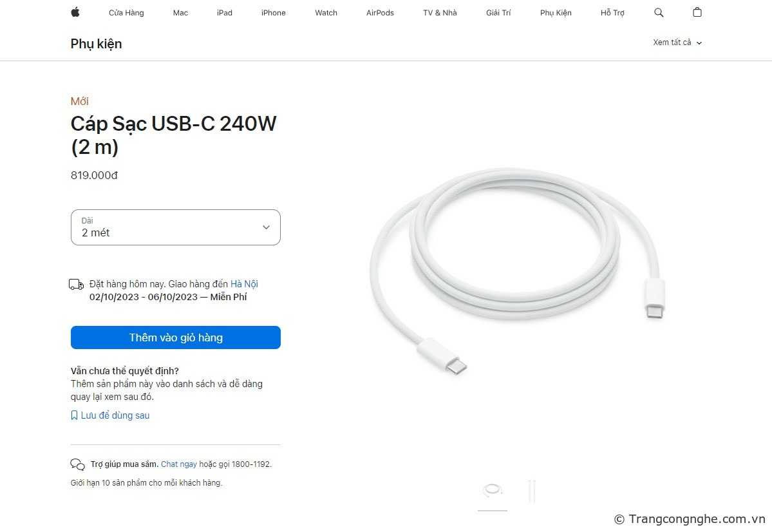This screenshot has width=772, height=532.
Task: Click the bookmark save-for-later icon
Action: click(x=74, y=415)
